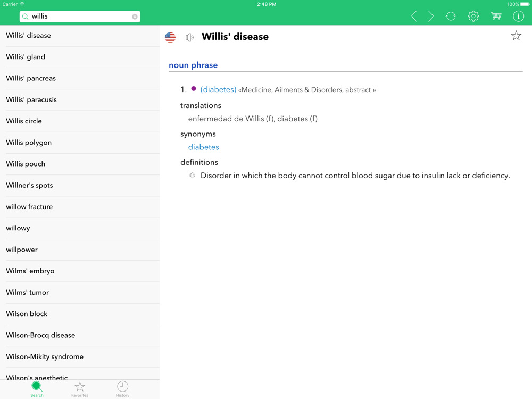Open settings via the gear icon
The height and width of the screenshot is (399, 532).
473,16
